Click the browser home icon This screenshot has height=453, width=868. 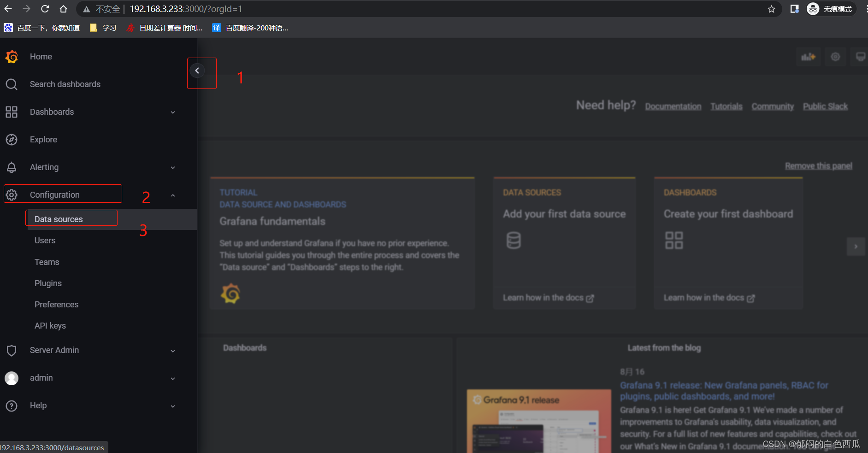64,9
